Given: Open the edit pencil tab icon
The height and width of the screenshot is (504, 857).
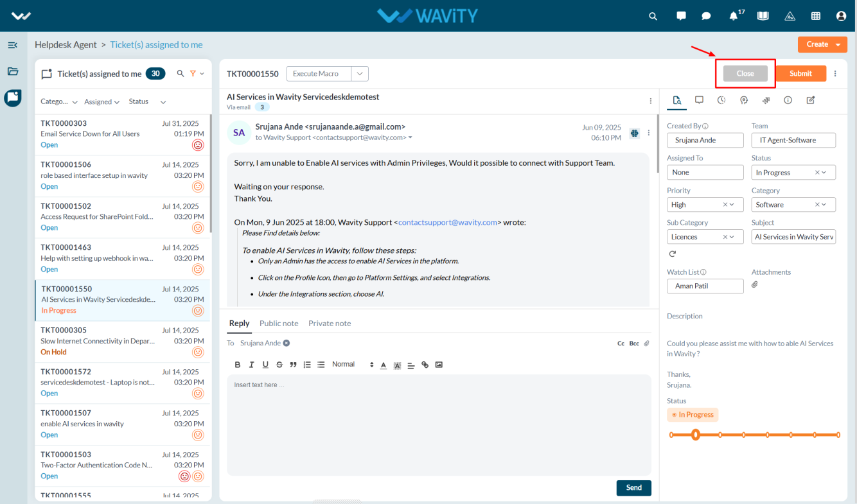Looking at the screenshot, I should pos(811,100).
